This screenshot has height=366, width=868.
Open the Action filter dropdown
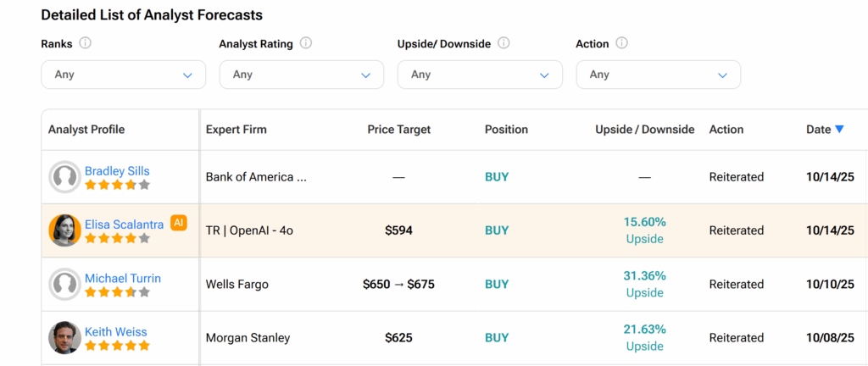click(658, 75)
